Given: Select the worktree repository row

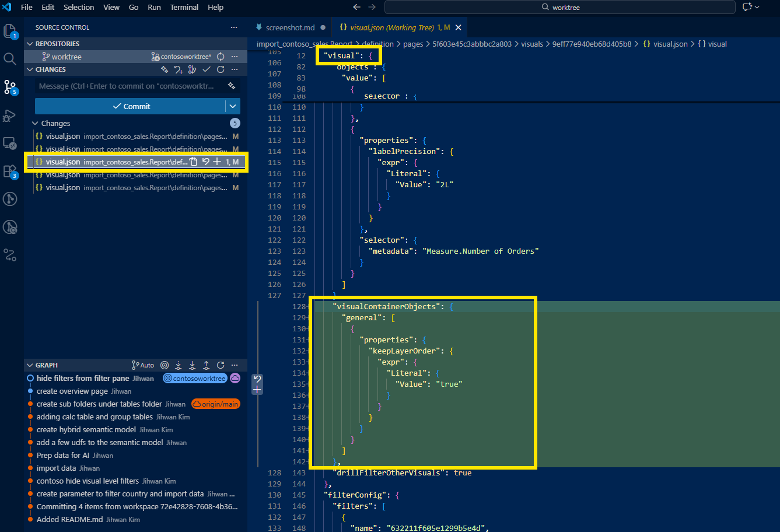Looking at the screenshot, I should pyautogui.click(x=136, y=57).
